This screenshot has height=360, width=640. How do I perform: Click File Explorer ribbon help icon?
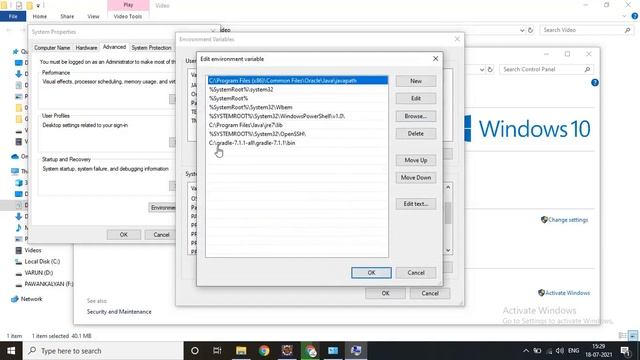[x=635, y=16]
